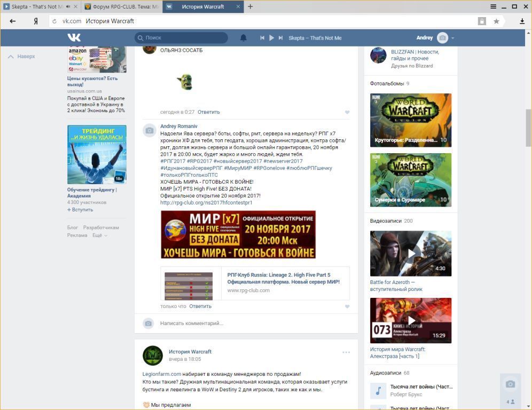The width and height of the screenshot is (532, 410).
Task: Play 'Battle for Azeroth' video thumbnail
Action: point(411,254)
